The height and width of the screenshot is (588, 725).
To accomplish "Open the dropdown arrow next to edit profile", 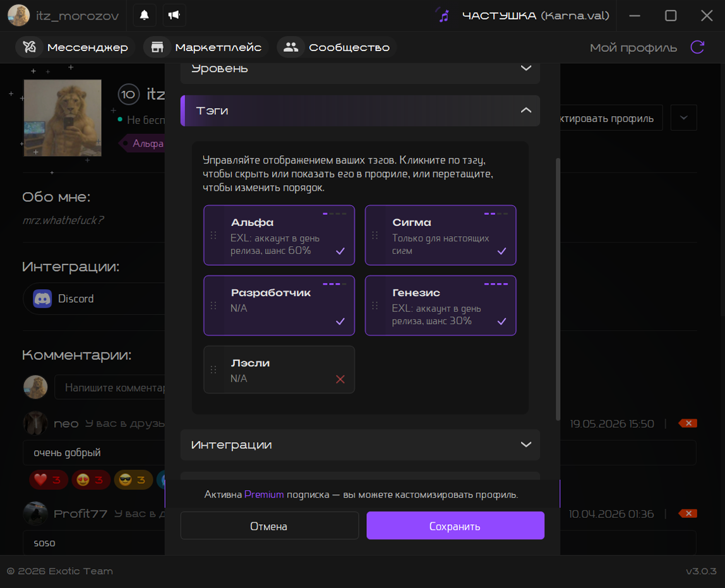I will (x=683, y=118).
